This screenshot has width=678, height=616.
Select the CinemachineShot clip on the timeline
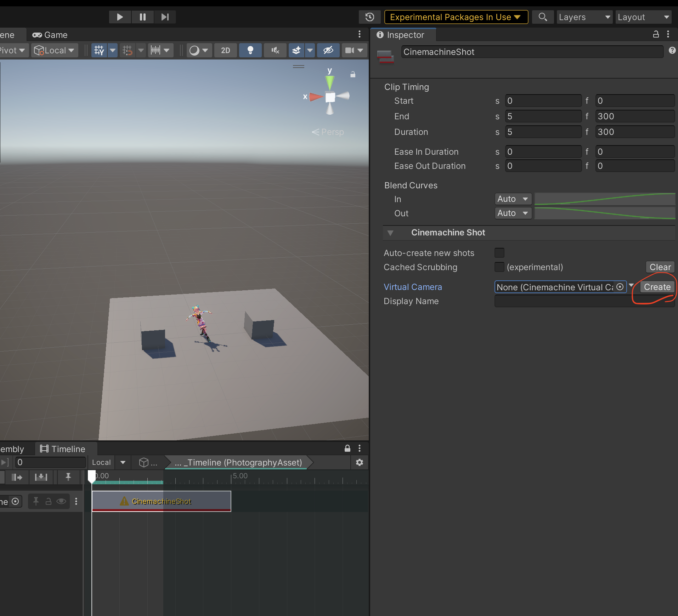pyautogui.click(x=162, y=501)
